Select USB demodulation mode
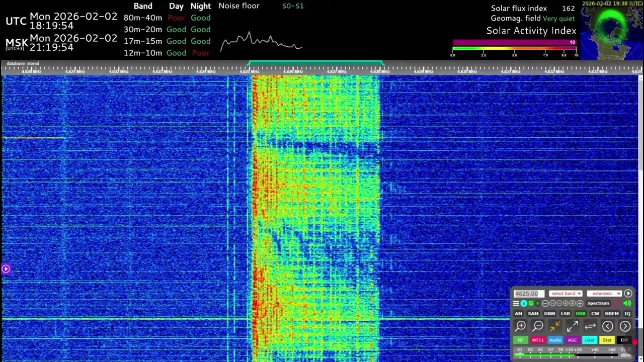 point(581,314)
